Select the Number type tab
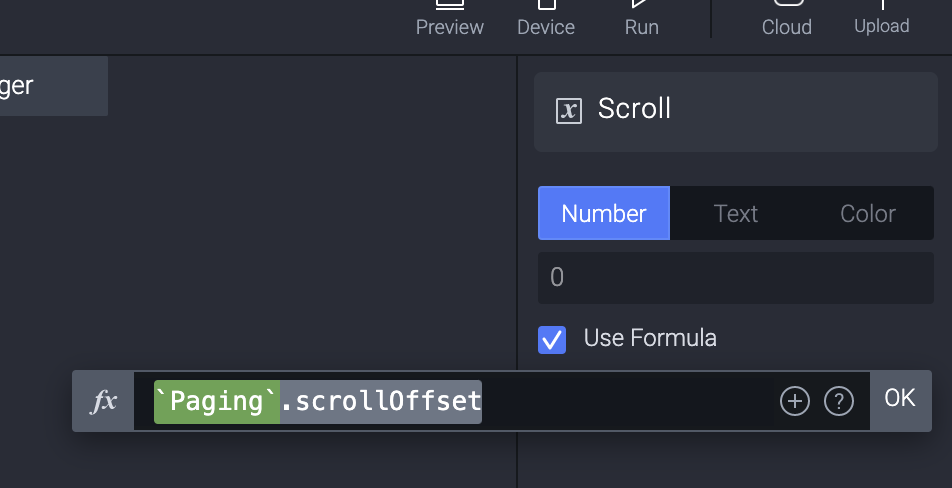The width and height of the screenshot is (952, 488). (x=603, y=213)
